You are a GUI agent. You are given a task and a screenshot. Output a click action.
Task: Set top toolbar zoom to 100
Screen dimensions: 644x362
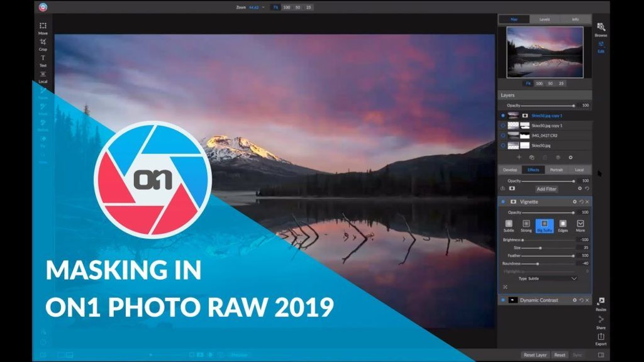(x=287, y=8)
